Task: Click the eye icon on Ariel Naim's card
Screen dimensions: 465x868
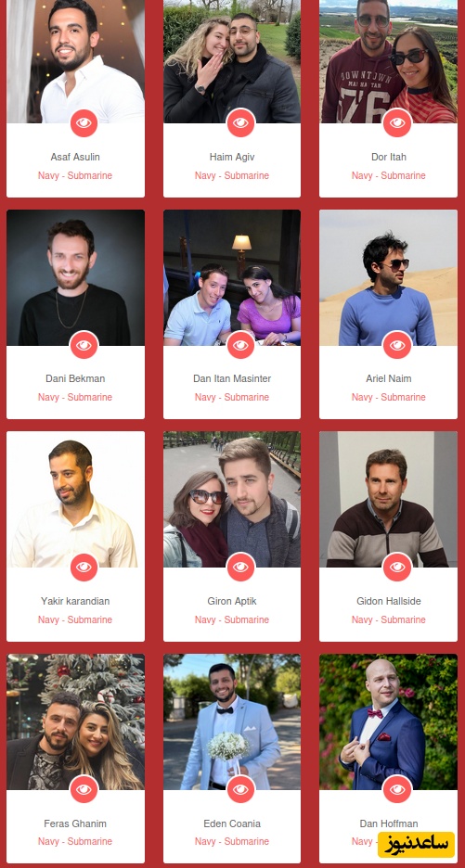Action: pyautogui.click(x=397, y=345)
